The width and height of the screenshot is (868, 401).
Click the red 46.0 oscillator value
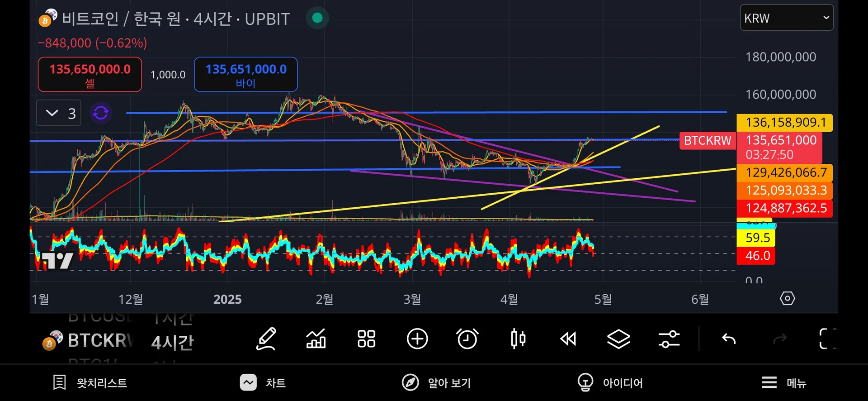click(x=756, y=256)
